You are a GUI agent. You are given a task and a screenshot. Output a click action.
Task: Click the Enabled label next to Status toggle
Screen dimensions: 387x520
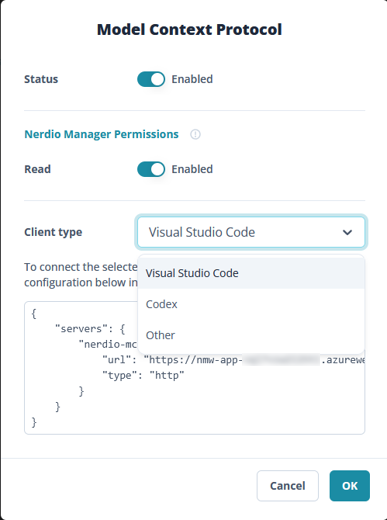click(192, 79)
